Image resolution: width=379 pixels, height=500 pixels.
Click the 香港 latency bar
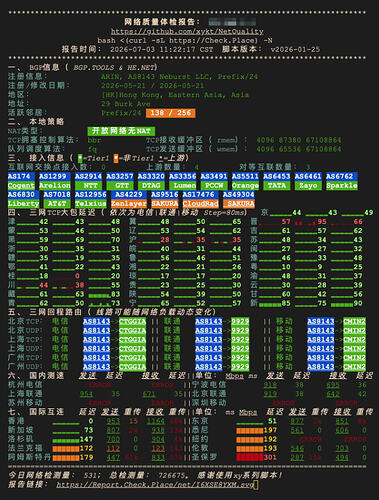(66, 423)
